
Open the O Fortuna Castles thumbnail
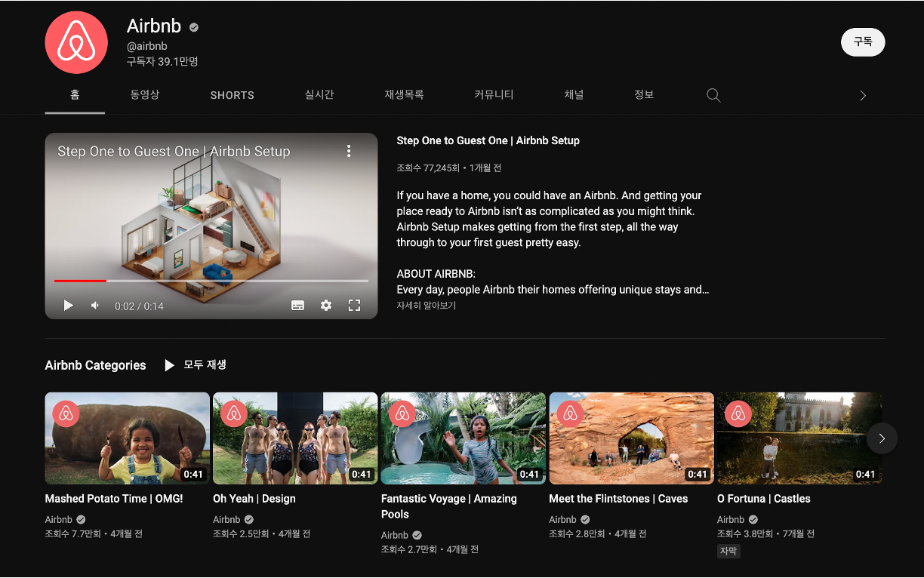pyautogui.click(x=799, y=438)
